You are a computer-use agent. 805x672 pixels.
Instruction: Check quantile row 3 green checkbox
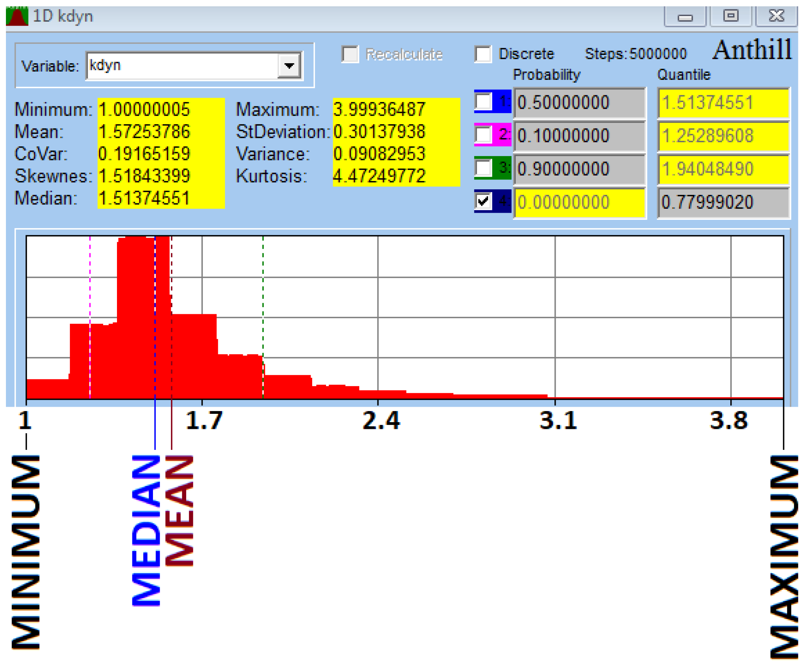[x=483, y=168]
